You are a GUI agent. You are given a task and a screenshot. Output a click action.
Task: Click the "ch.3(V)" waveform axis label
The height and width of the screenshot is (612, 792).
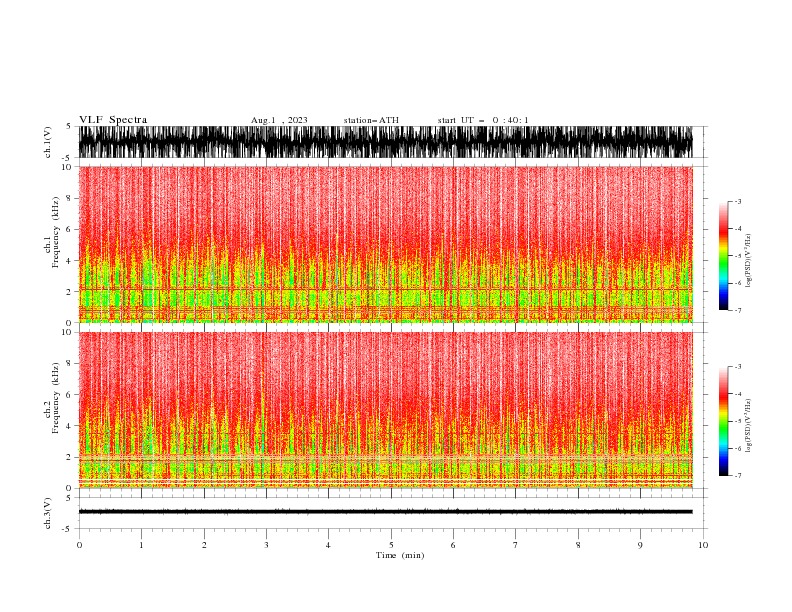click(x=48, y=513)
